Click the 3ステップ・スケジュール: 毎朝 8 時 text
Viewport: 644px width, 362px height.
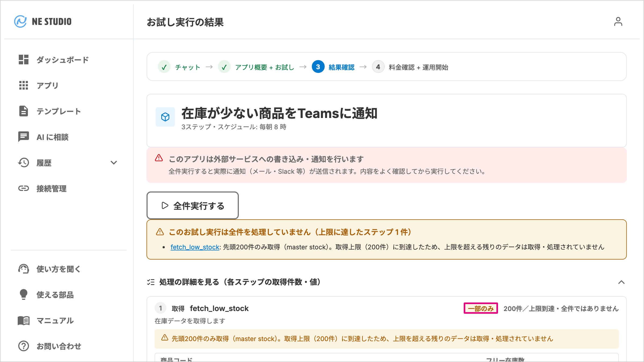click(234, 127)
